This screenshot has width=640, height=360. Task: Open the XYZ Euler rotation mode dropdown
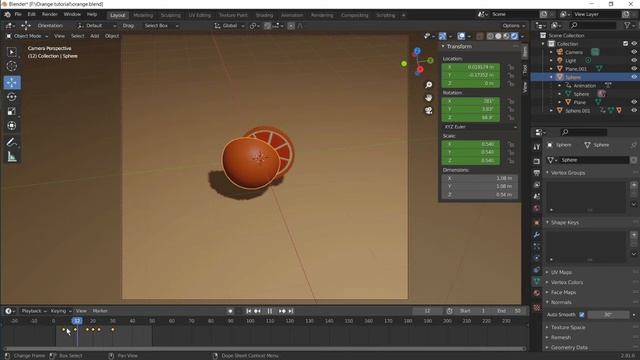point(480,127)
